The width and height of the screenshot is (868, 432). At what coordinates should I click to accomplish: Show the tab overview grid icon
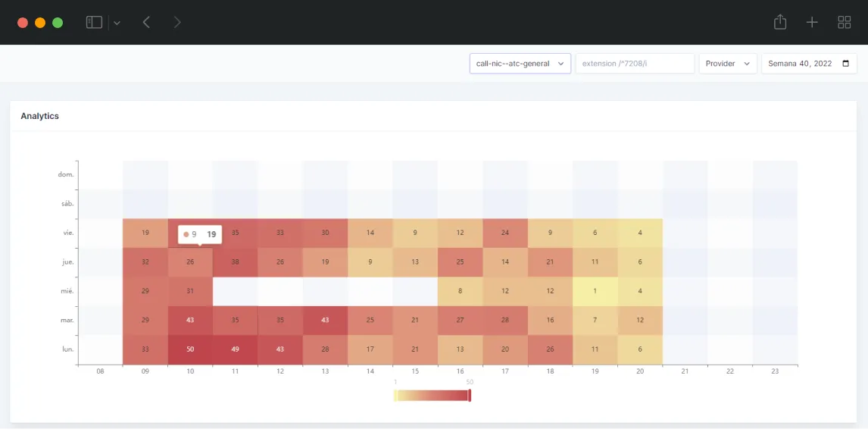pyautogui.click(x=844, y=23)
